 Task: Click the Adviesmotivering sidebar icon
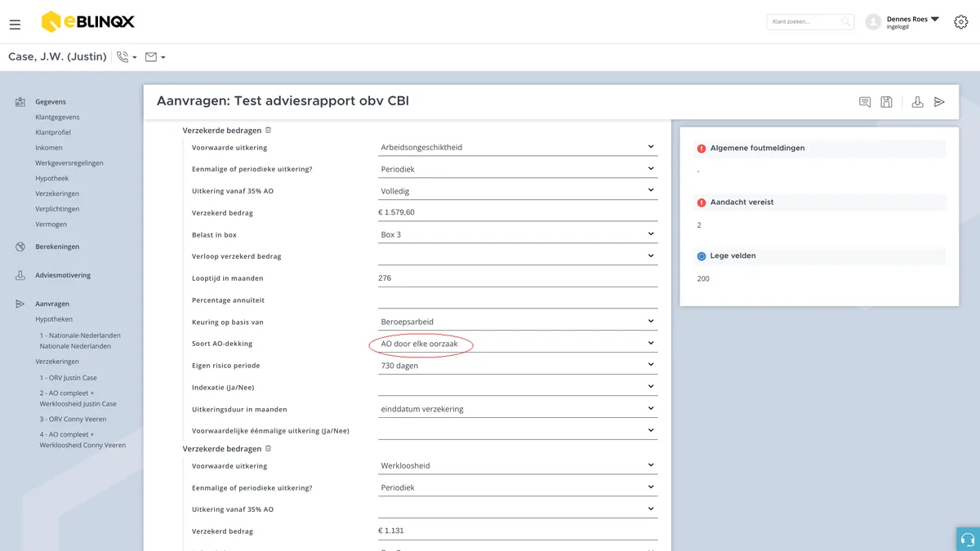coord(20,276)
